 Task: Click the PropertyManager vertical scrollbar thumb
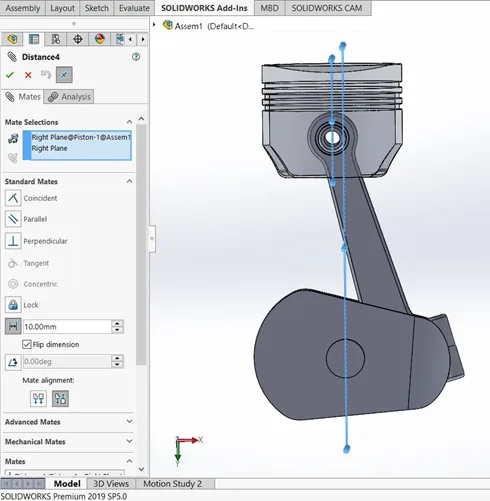coord(141,245)
